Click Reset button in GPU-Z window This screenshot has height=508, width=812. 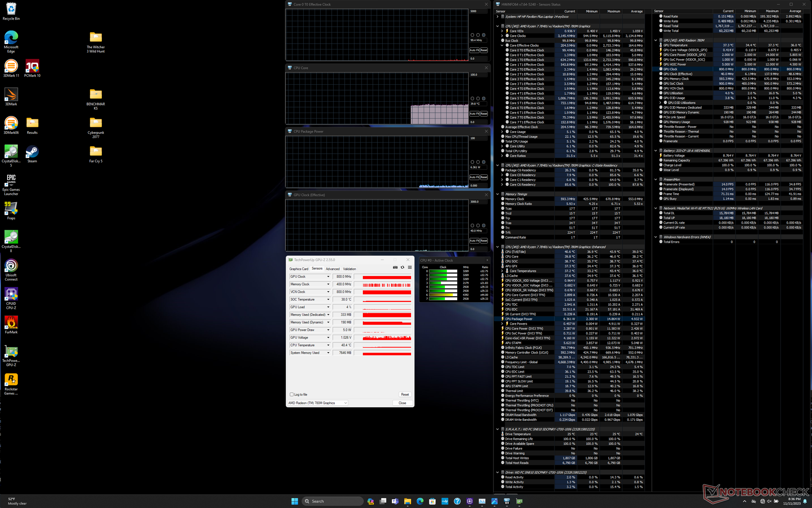click(405, 395)
